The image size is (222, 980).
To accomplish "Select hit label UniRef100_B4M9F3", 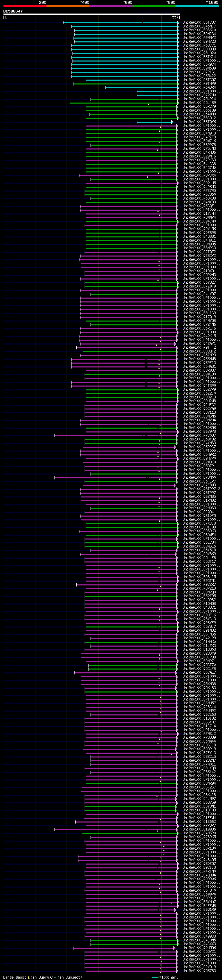I will pos(199,133).
